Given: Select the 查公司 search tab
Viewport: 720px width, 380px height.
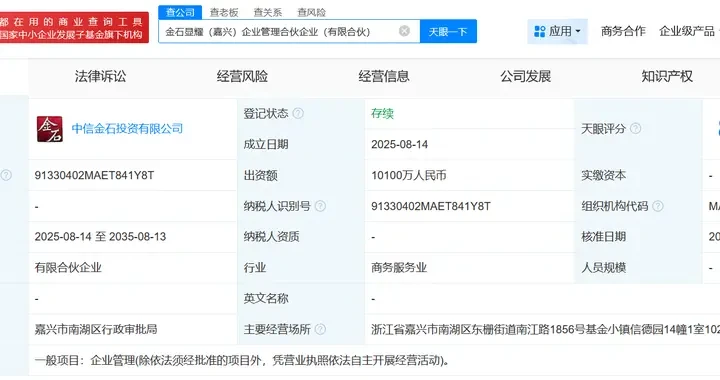Looking at the screenshot, I should (x=180, y=12).
